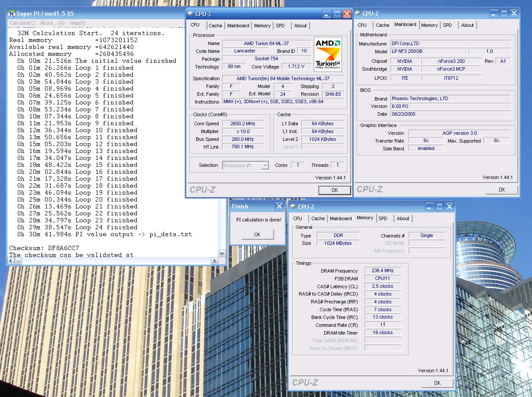Open the About...(A) menu in Super PI
Image resolution: width=532 pixels, height=397 pixels.
(x=52, y=23)
